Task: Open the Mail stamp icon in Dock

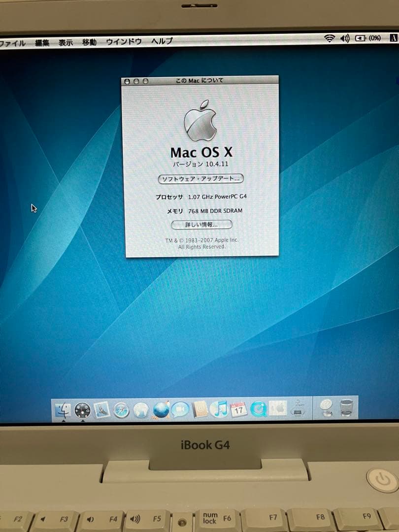Action: click(102, 410)
